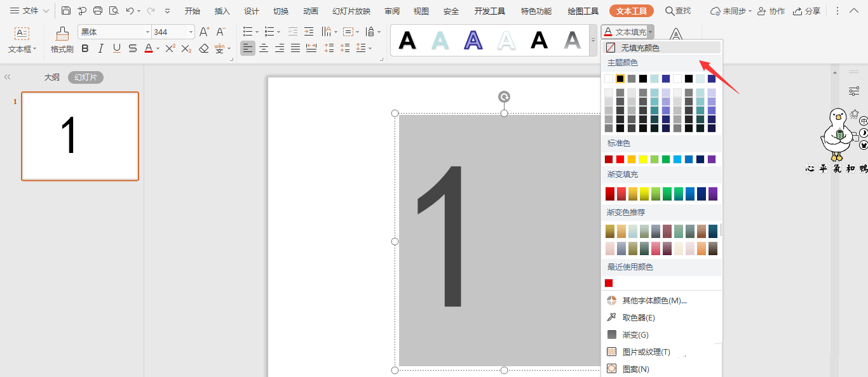Viewport: 868px width, 377px height.
Task: Apply subscript formatting
Action: pyautogui.click(x=186, y=48)
